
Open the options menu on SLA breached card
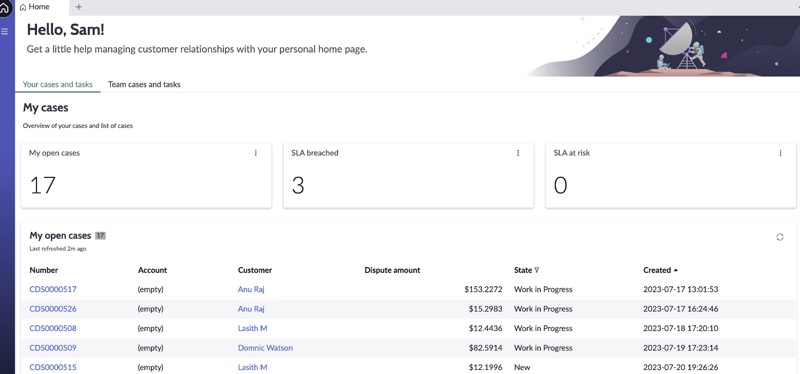tap(518, 153)
